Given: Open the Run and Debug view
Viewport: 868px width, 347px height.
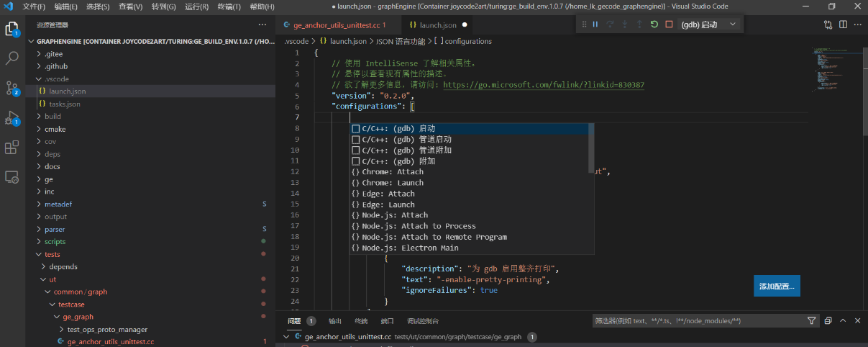Looking at the screenshot, I should click(12, 118).
